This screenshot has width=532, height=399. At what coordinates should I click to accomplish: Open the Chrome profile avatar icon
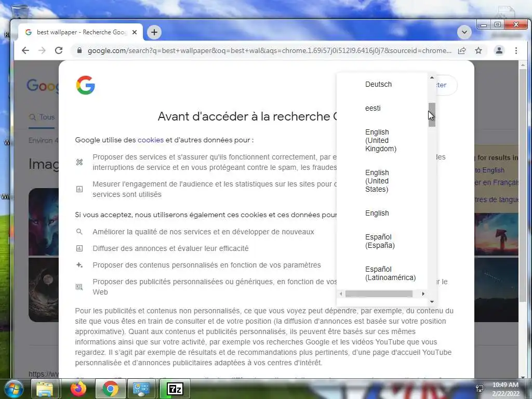(499, 50)
